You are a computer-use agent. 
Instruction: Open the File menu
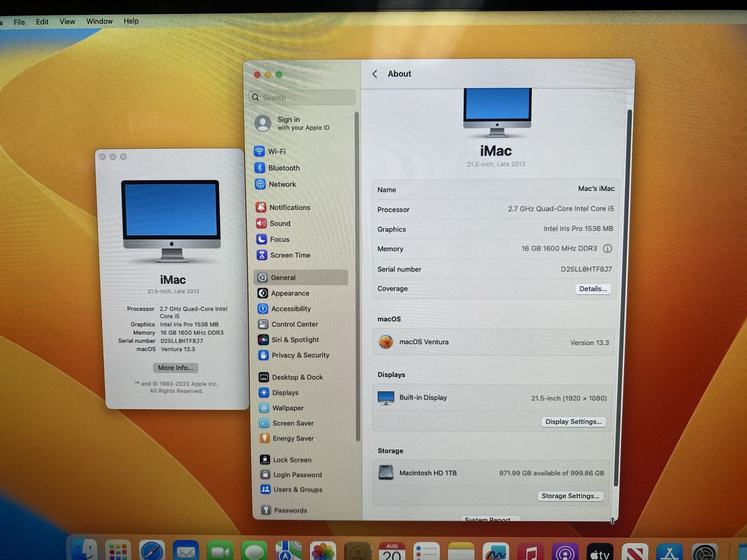(x=19, y=21)
